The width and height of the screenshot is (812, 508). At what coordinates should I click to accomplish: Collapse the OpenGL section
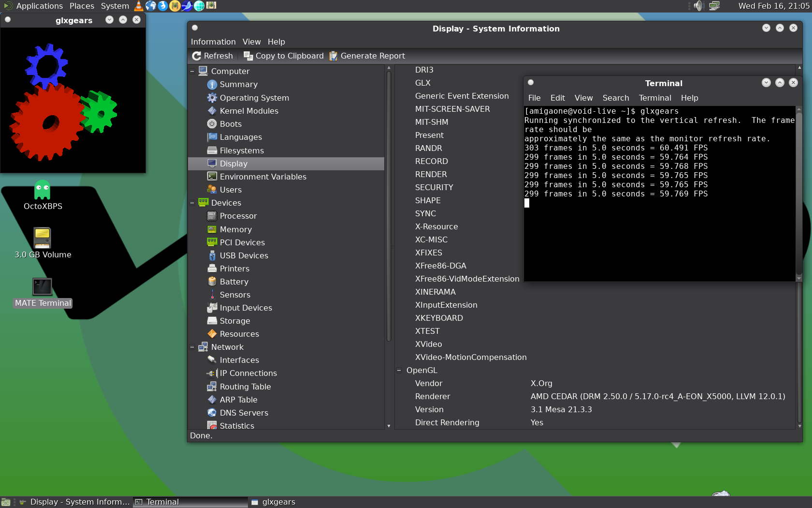pos(399,371)
